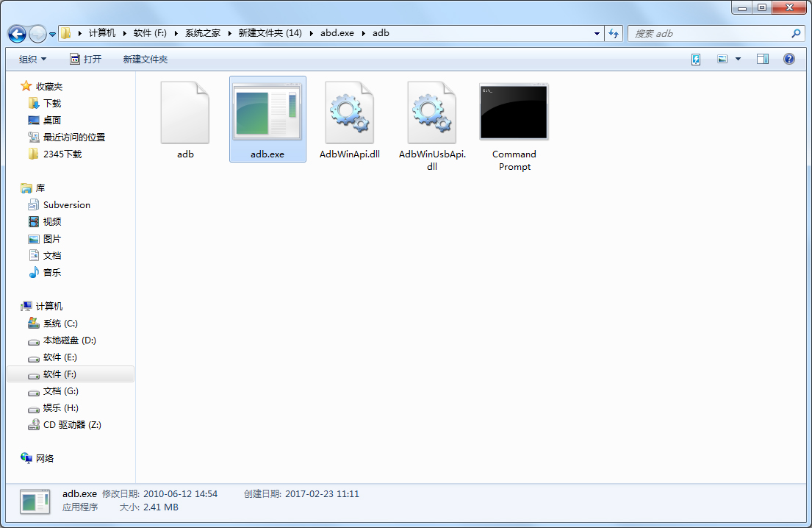Expand the address bar history dropdown arrow
The image size is (812, 528).
(596, 33)
